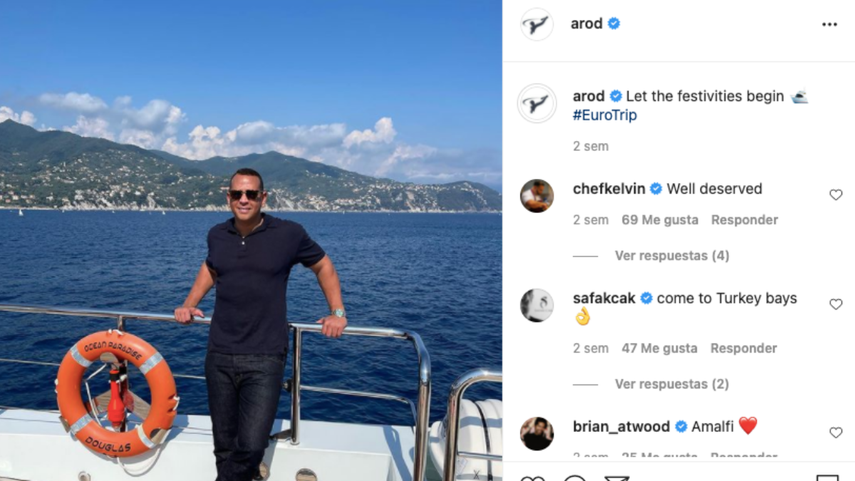
Task: Open arod profile picture in post header
Action: (x=537, y=24)
